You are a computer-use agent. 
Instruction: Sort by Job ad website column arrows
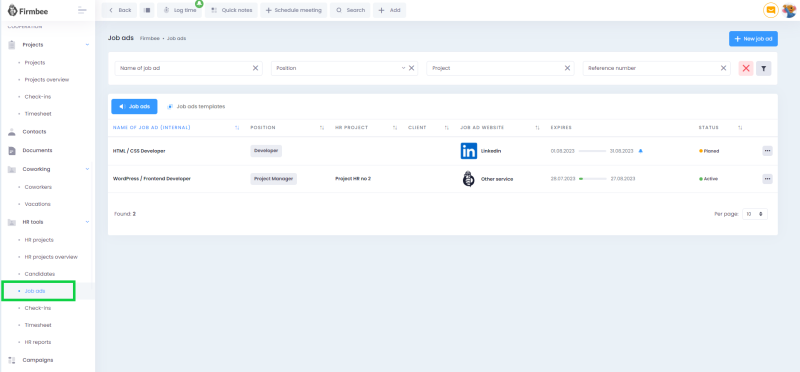537,128
